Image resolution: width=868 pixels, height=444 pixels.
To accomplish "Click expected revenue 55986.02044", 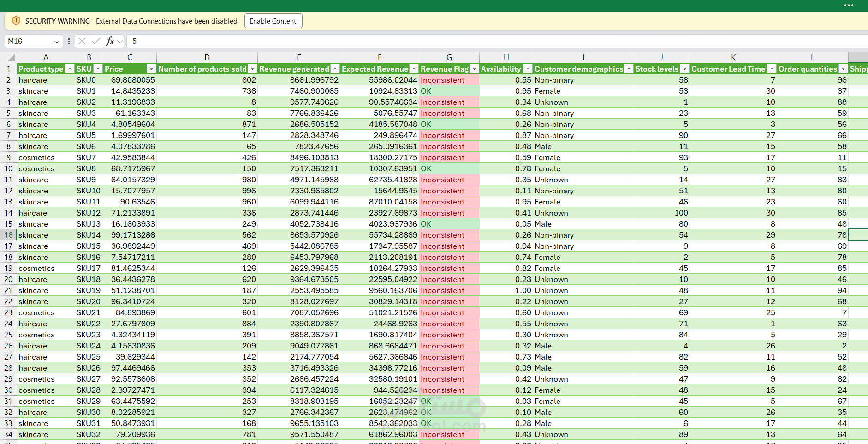I will pos(380,80).
